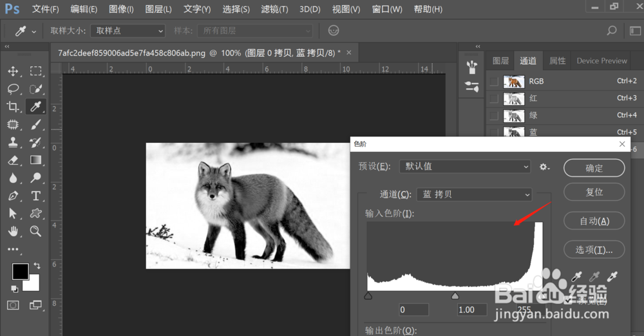Click the black point eyedropper in Levels
This screenshot has height=336, width=644.
576,276
